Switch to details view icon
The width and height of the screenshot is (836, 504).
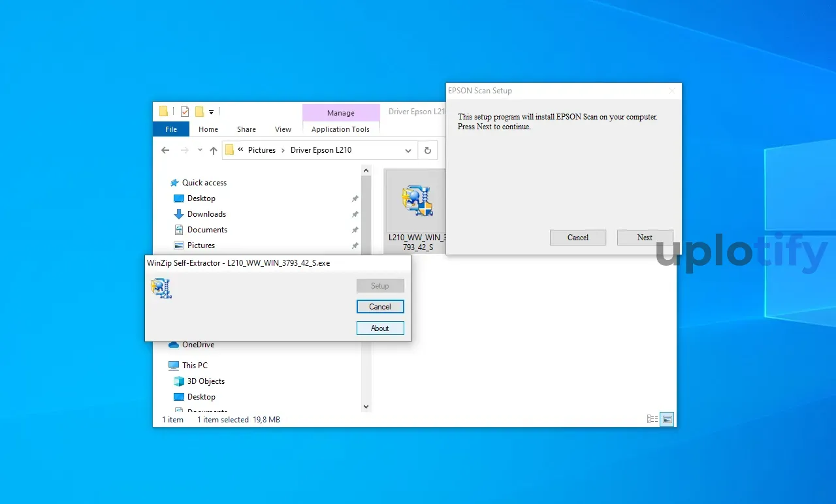[x=652, y=419]
